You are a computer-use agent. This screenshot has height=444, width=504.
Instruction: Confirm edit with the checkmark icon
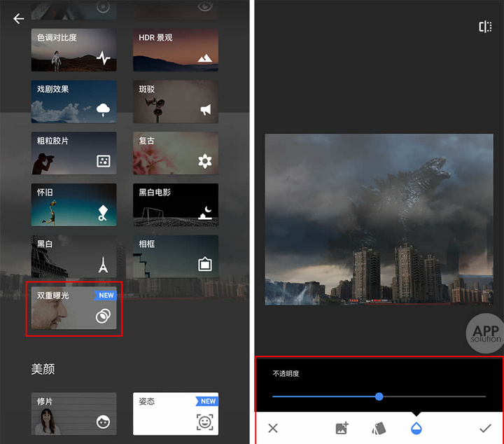pyautogui.click(x=484, y=428)
